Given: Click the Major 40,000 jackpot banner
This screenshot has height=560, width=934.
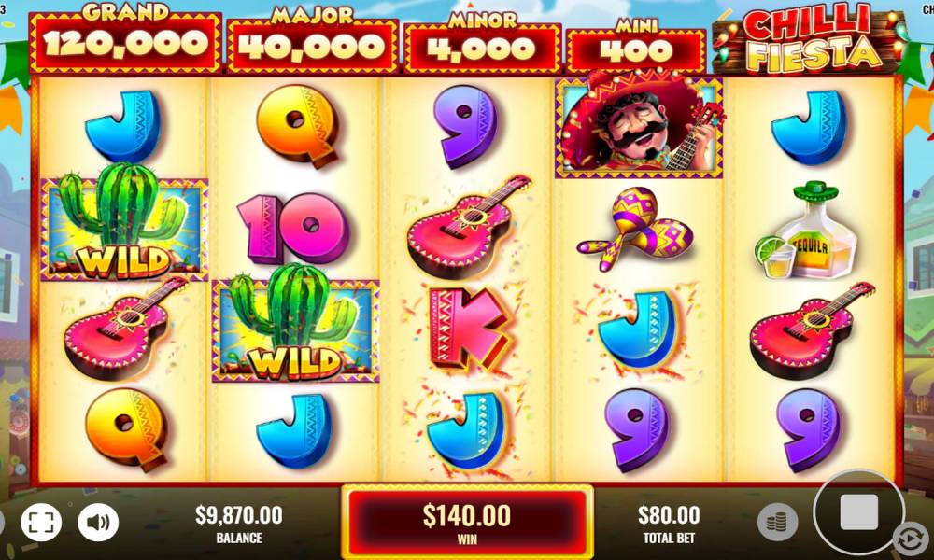Looking at the screenshot, I should (x=313, y=41).
